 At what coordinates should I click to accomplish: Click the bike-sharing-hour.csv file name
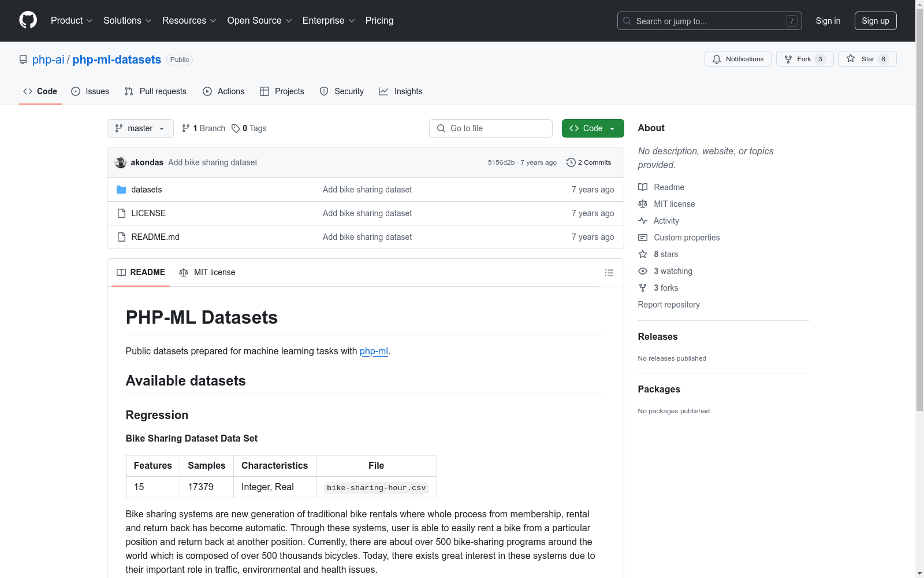pos(377,488)
